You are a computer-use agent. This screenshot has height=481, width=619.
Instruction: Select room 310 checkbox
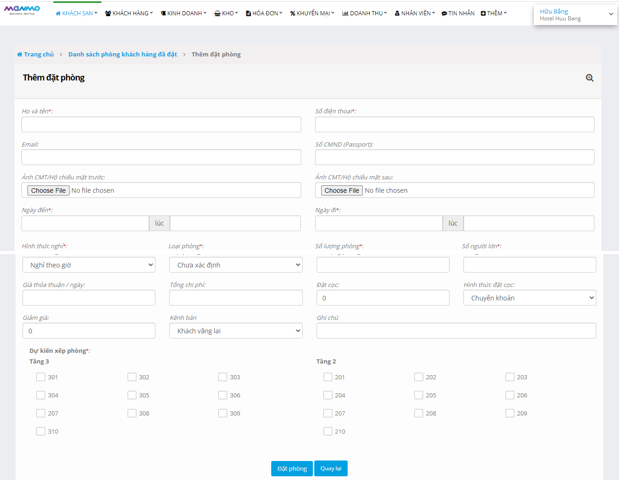click(41, 431)
